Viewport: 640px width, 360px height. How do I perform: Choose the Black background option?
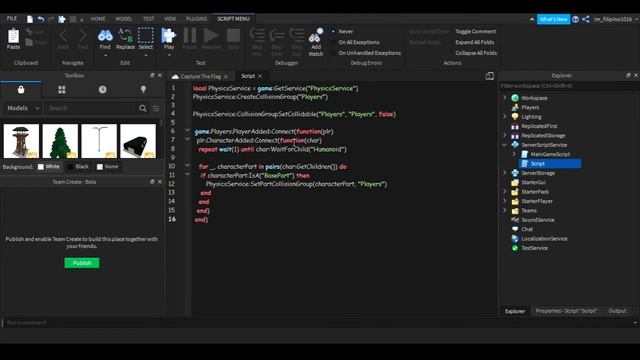[x=78, y=167]
